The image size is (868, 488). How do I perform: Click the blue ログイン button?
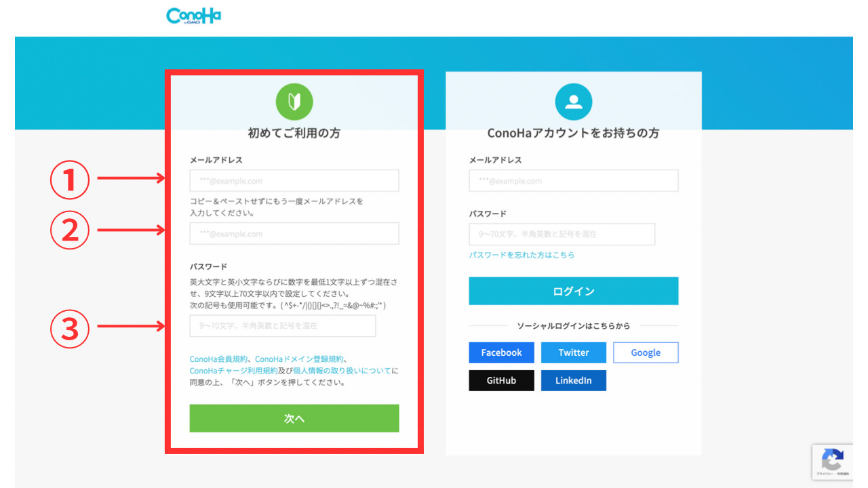tap(574, 291)
